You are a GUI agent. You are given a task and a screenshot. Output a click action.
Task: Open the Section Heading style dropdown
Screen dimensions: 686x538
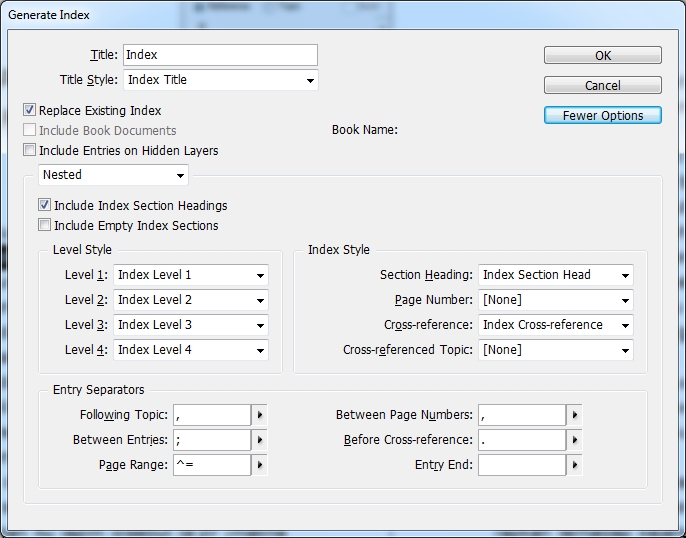(556, 275)
